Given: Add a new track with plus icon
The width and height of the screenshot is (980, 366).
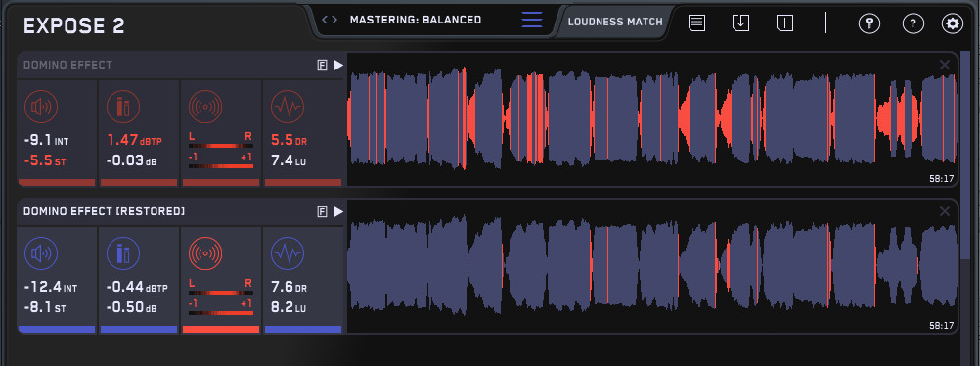Looking at the screenshot, I should click(x=785, y=23).
